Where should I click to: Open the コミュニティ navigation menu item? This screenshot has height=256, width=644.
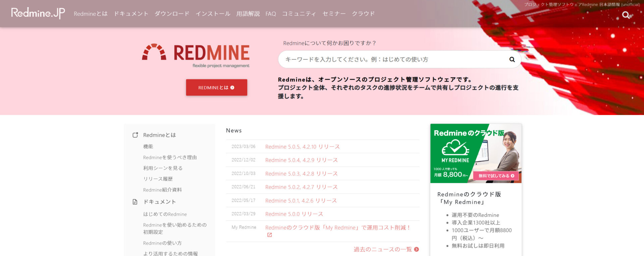tap(299, 14)
